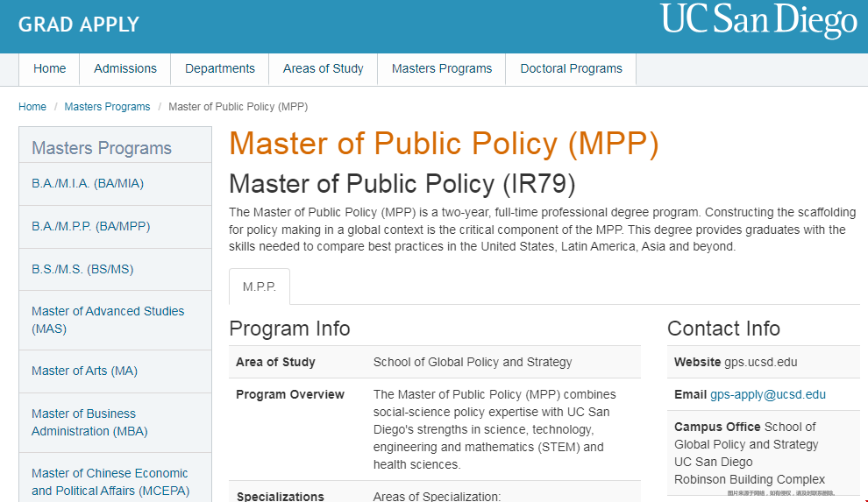Open Master of Chinese Economic and Political Affairs link
Image resolution: width=868 pixels, height=502 pixels.
click(110, 482)
